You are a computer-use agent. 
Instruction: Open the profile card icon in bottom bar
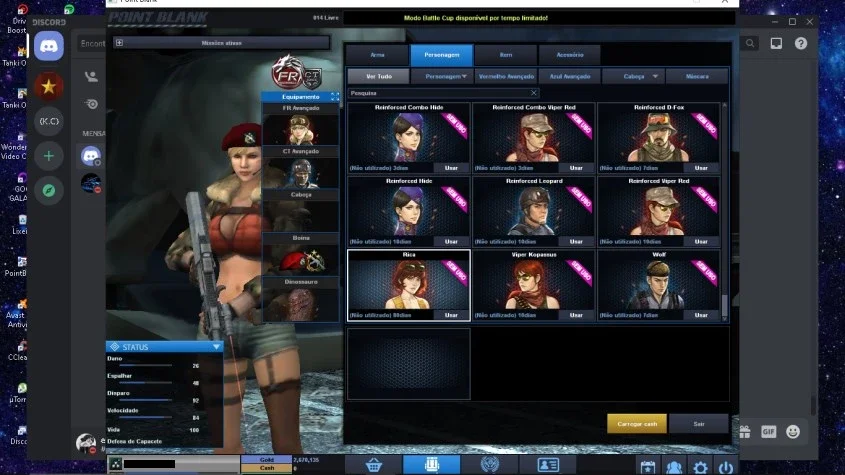tap(548, 465)
